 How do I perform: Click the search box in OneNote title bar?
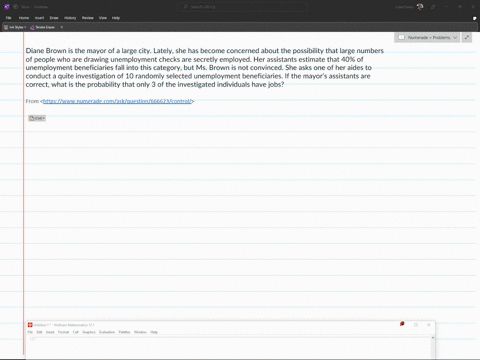pyautogui.click(x=242, y=7)
